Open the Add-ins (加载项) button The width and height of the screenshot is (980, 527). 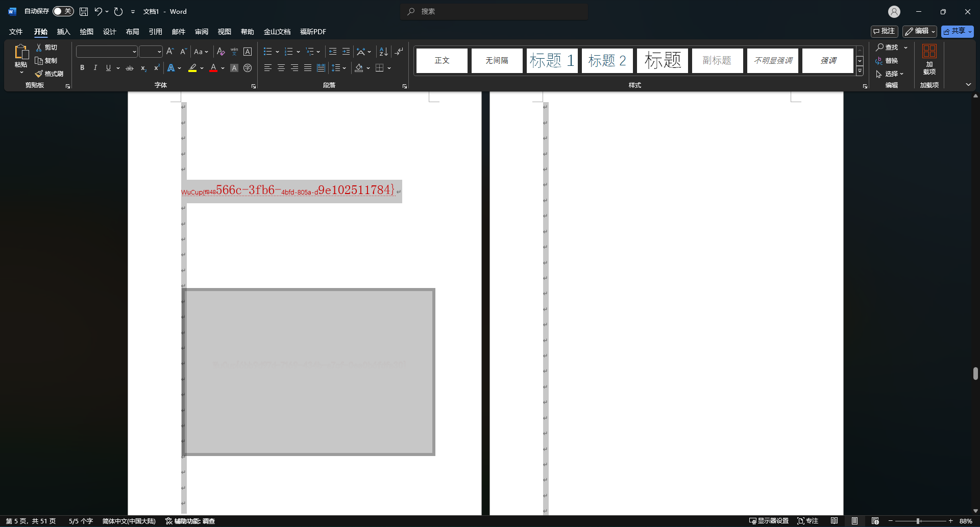[x=929, y=60]
